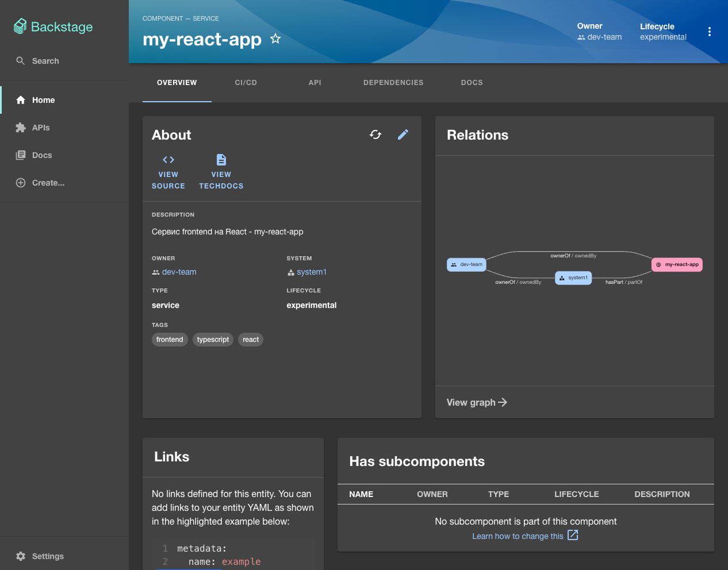This screenshot has width=728, height=570.
Task: Open system1 link in About
Action: (307, 272)
